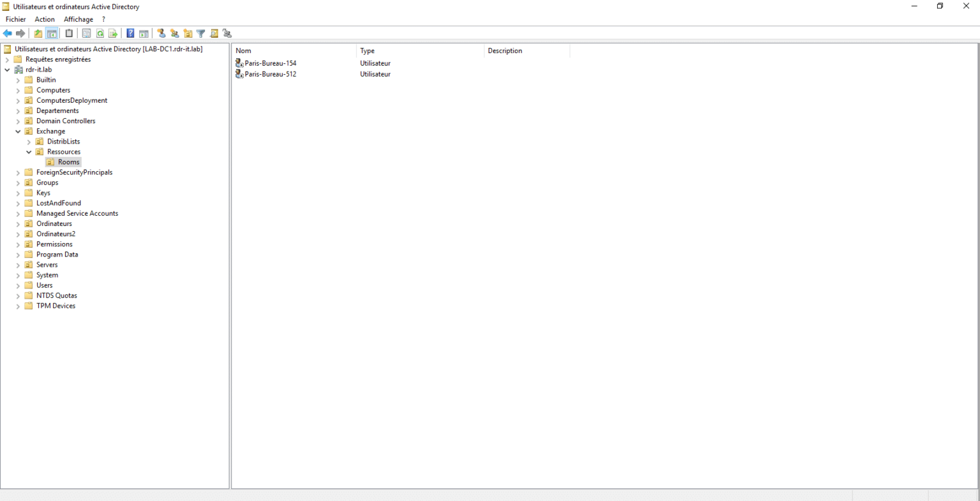Navigate up one level with the up icon
The height and width of the screenshot is (501, 980).
(x=38, y=33)
